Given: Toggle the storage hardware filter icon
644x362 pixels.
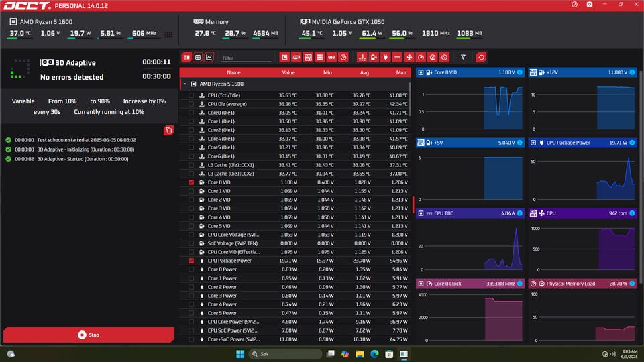Looking at the screenshot, I should 320,58.
